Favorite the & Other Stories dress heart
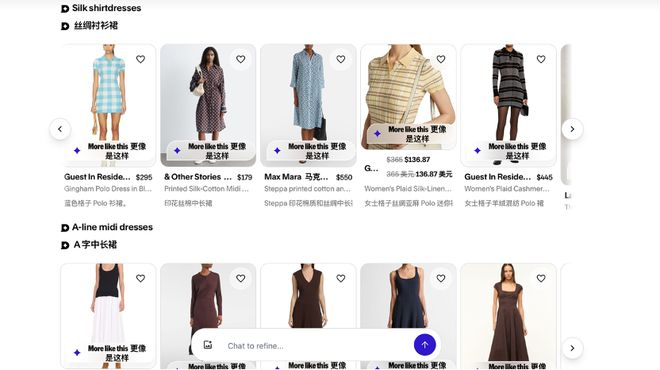The height and width of the screenshot is (370, 660). 241,59
